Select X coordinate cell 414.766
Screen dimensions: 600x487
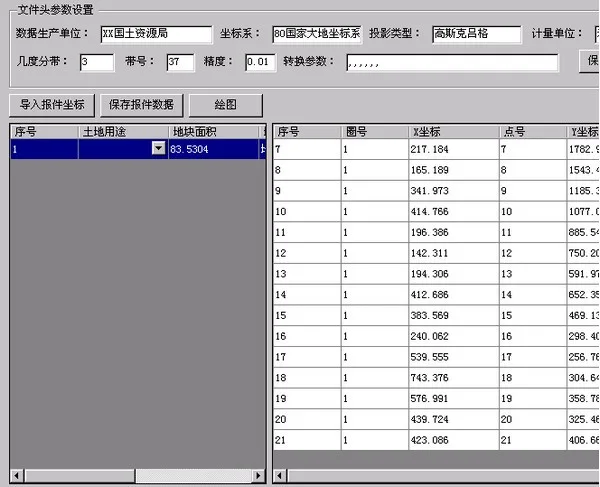[454, 212]
